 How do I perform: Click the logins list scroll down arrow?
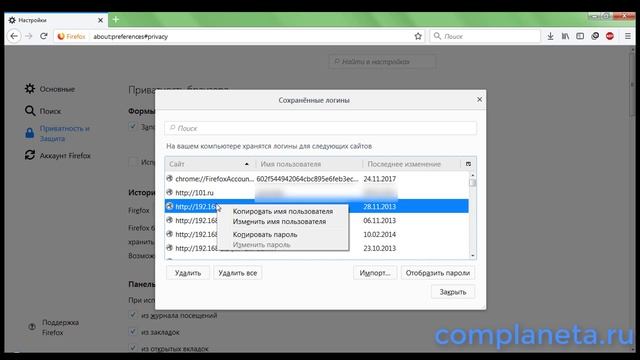pyautogui.click(x=473, y=256)
